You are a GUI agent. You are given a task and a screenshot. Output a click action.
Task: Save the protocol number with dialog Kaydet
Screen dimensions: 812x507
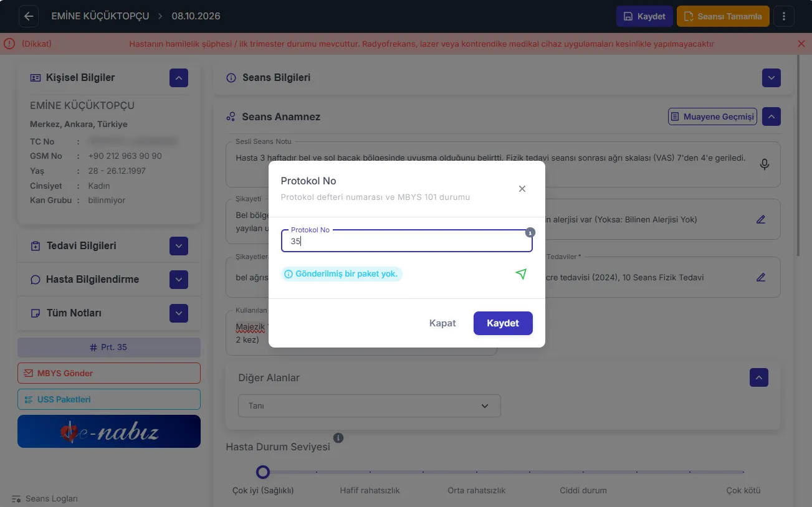click(503, 323)
